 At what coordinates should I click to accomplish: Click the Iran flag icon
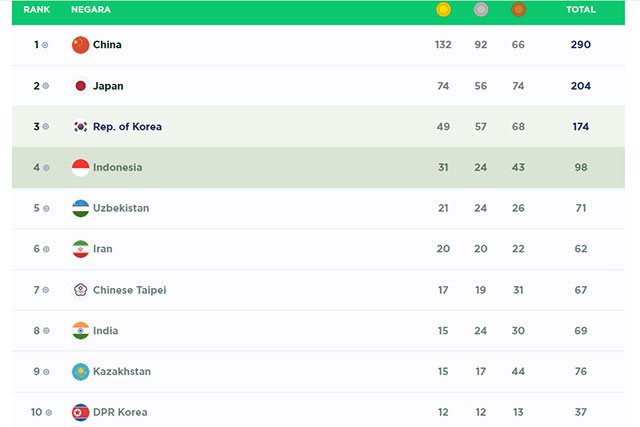click(81, 249)
